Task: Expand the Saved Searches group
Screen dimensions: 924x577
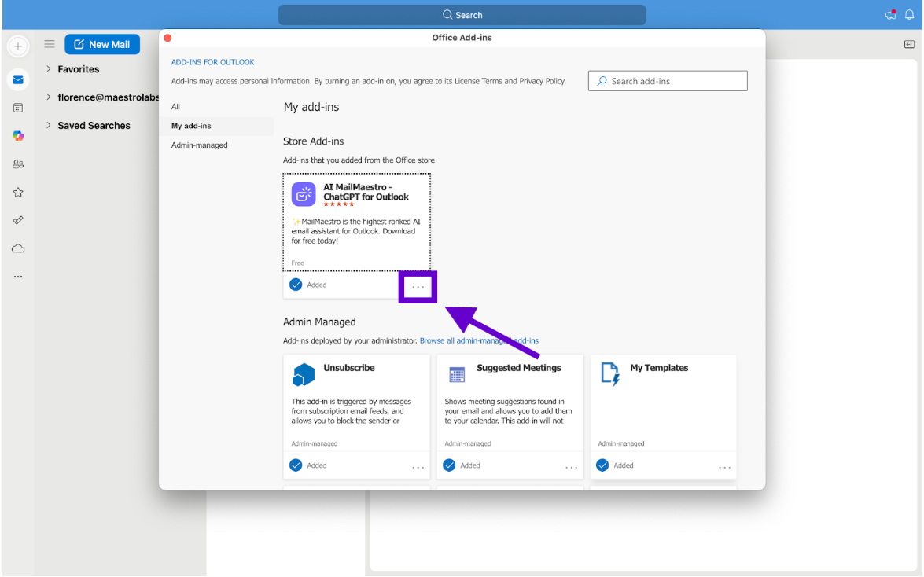Action: point(48,126)
